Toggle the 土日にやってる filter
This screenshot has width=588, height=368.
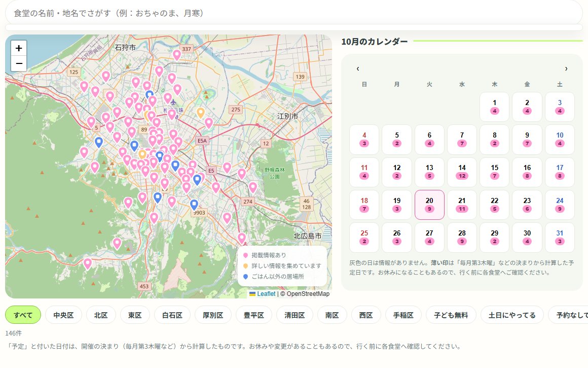coord(512,315)
